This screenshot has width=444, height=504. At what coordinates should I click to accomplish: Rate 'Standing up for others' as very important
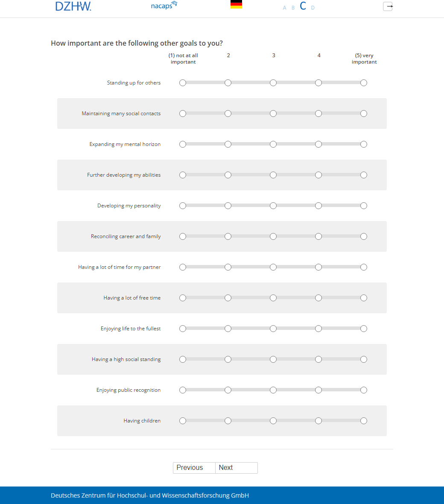[x=364, y=83]
